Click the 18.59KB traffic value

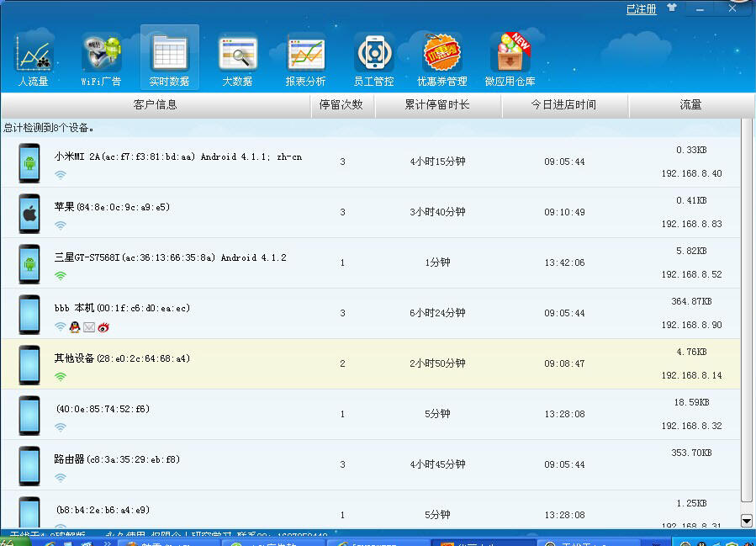pos(691,402)
